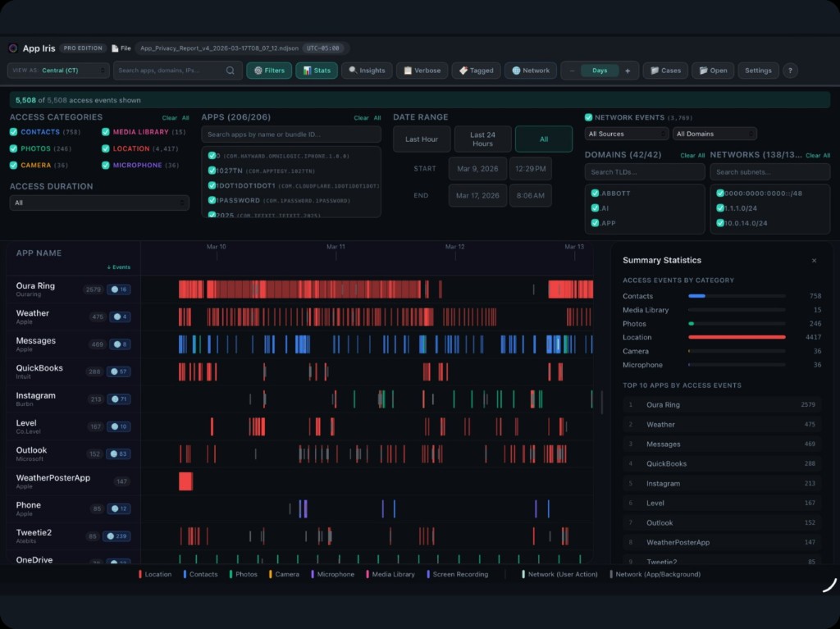The image size is (840, 629).
Task: Click the help question mark icon
Action: (790, 71)
